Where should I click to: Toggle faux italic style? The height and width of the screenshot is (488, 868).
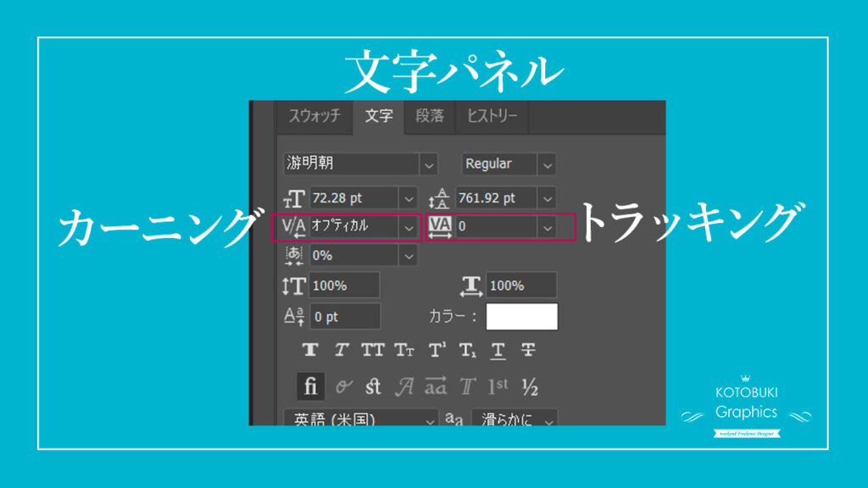342,350
